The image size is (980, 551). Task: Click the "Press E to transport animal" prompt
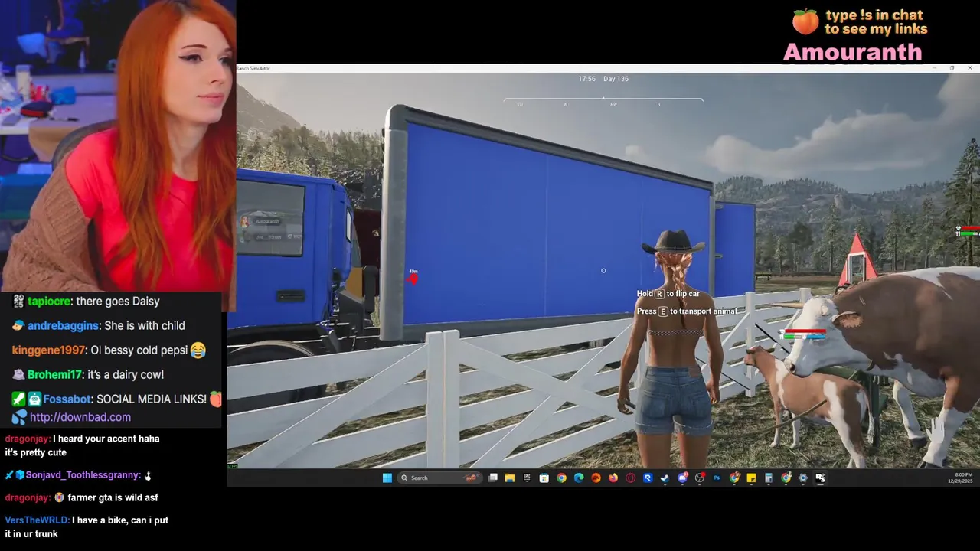[687, 311]
